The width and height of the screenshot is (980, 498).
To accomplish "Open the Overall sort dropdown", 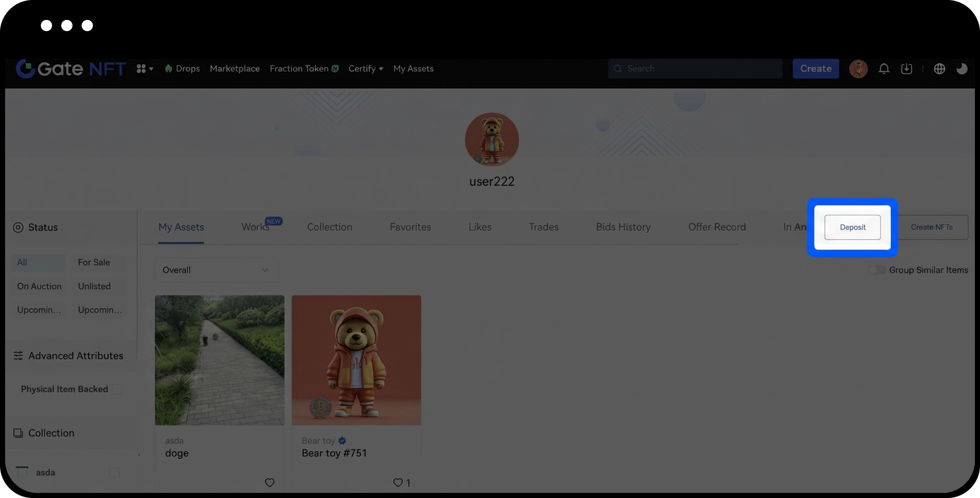I will point(216,270).
